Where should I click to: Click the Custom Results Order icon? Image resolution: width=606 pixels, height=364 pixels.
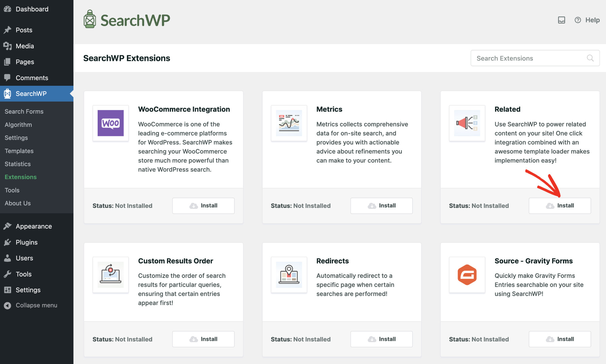pyautogui.click(x=111, y=275)
